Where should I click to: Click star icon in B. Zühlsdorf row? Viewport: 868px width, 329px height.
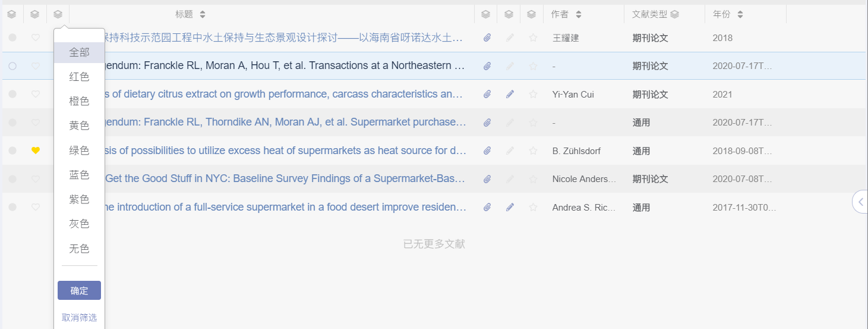click(533, 151)
